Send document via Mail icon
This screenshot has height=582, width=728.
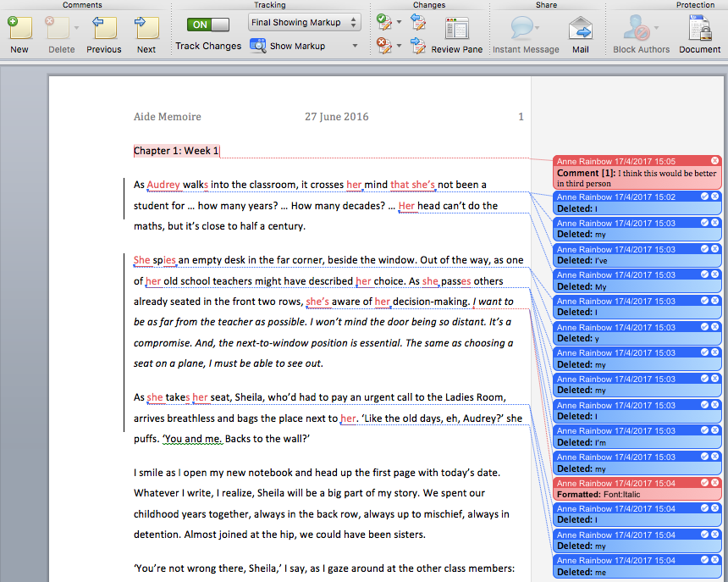(581, 28)
